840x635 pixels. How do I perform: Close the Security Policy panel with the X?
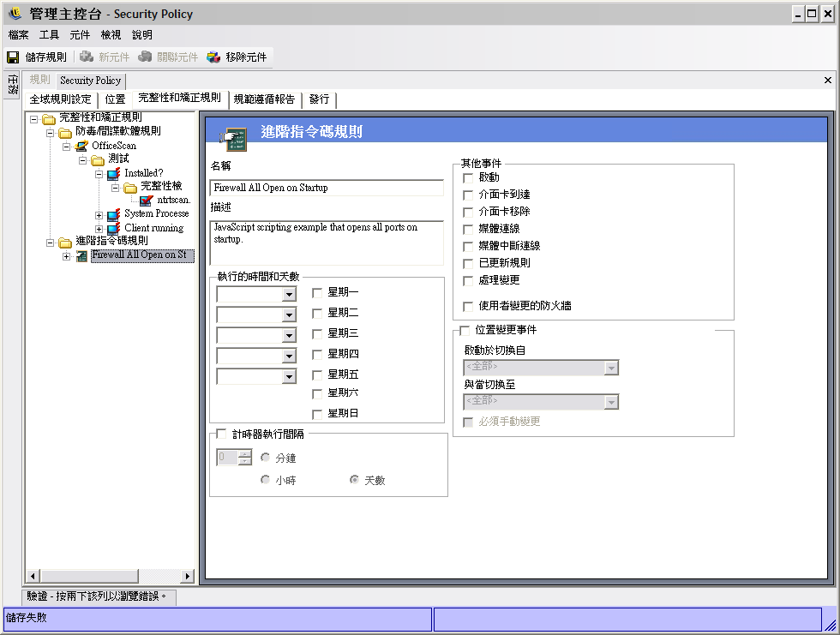pyautogui.click(x=828, y=80)
